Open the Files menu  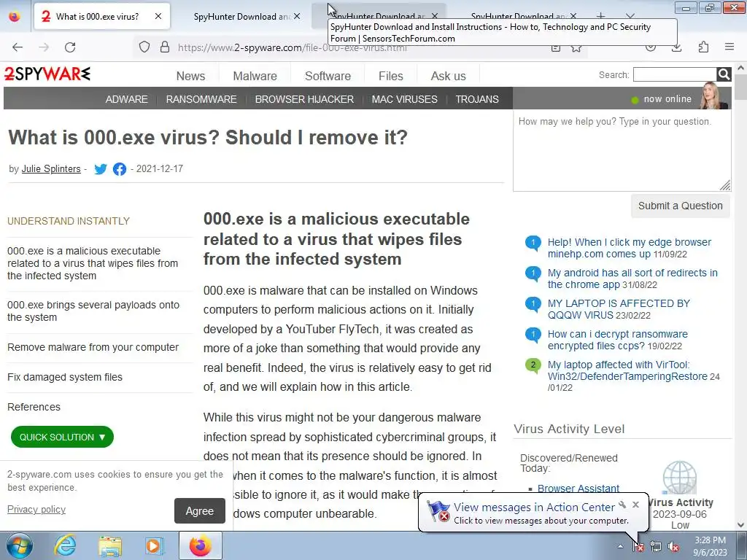pyautogui.click(x=391, y=76)
